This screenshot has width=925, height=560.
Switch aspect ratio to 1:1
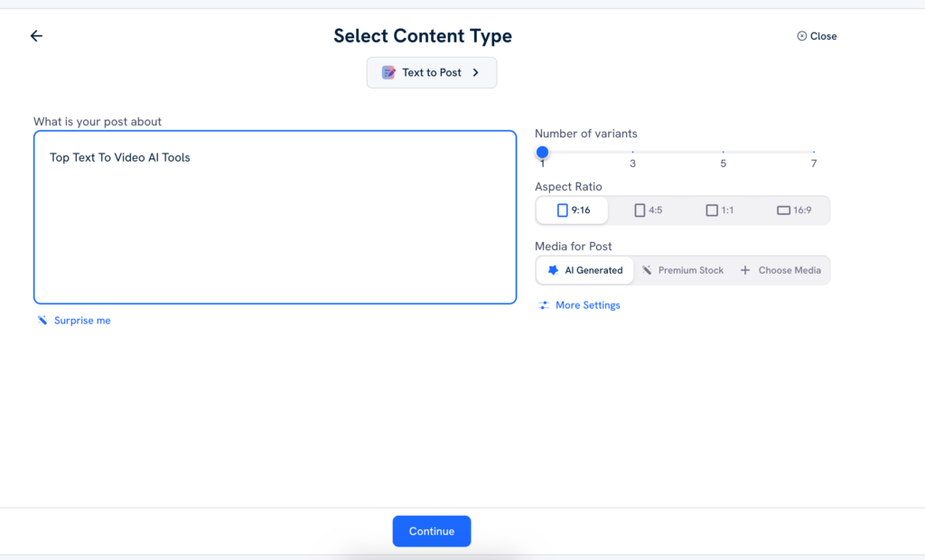720,210
